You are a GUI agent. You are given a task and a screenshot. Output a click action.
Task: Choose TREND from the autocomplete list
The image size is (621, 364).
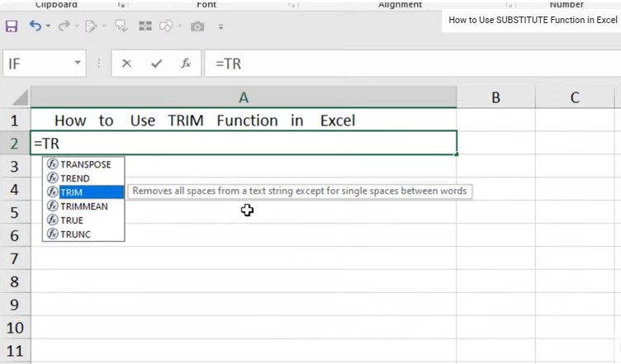pyautogui.click(x=83, y=178)
